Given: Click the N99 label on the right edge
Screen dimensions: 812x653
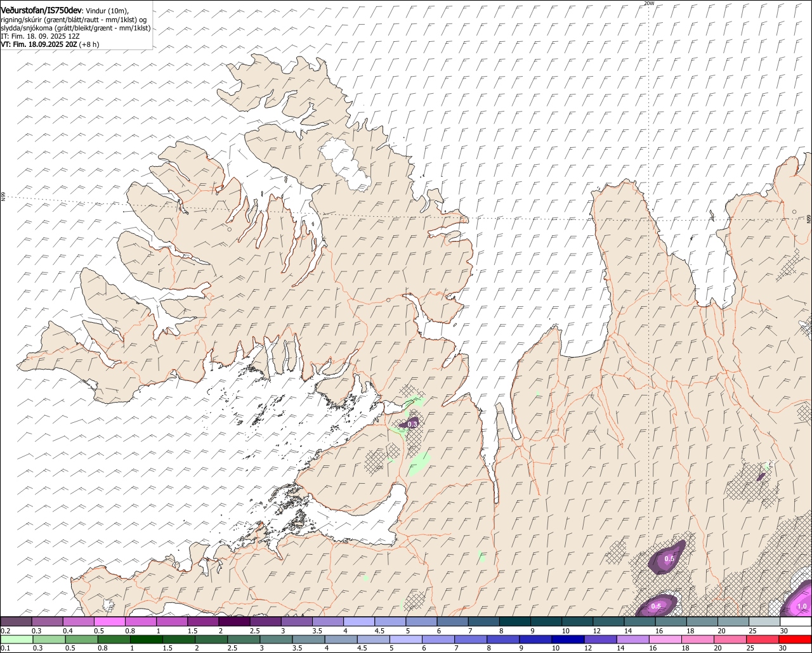Looking at the screenshot, I should 809,219.
